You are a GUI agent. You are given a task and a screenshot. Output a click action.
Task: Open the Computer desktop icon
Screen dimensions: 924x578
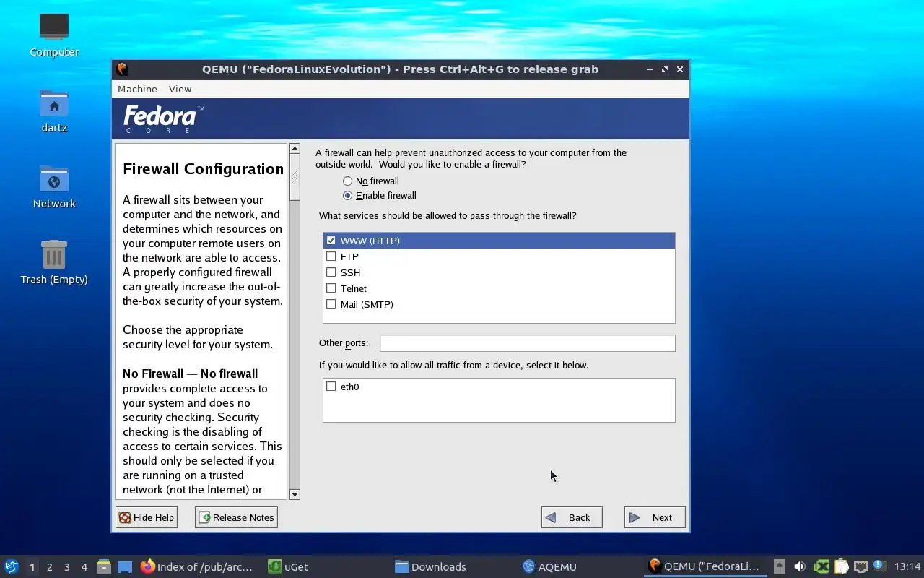pyautogui.click(x=54, y=27)
